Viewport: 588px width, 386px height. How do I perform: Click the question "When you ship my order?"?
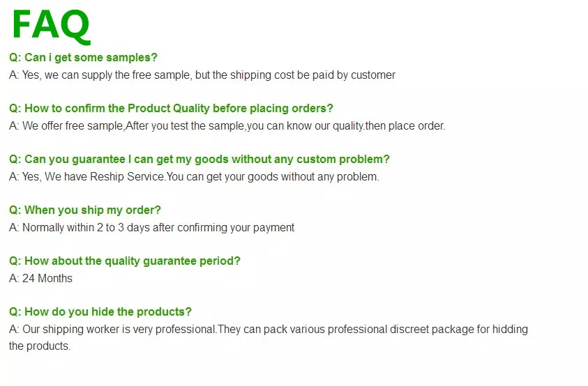click(x=84, y=210)
